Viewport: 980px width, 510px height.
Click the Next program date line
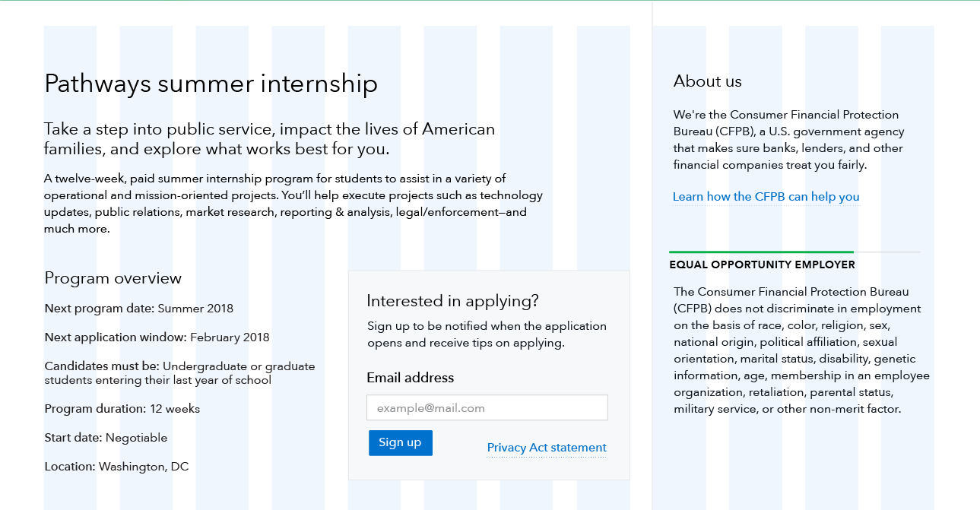139,309
